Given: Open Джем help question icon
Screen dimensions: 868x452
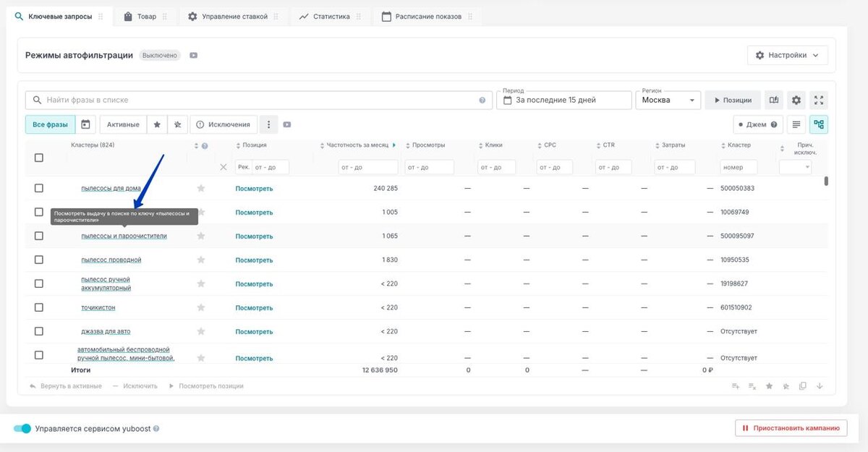Looking at the screenshot, I should pos(774,124).
